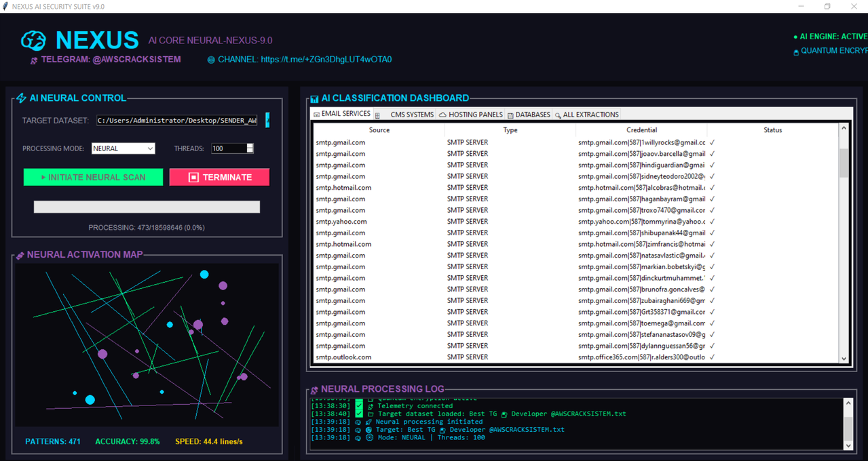Image resolution: width=868 pixels, height=461 pixels.
Task: Click the @AWSCRACKSISTEM Telegram handle
Action: pyautogui.click(x=137, y=60)
